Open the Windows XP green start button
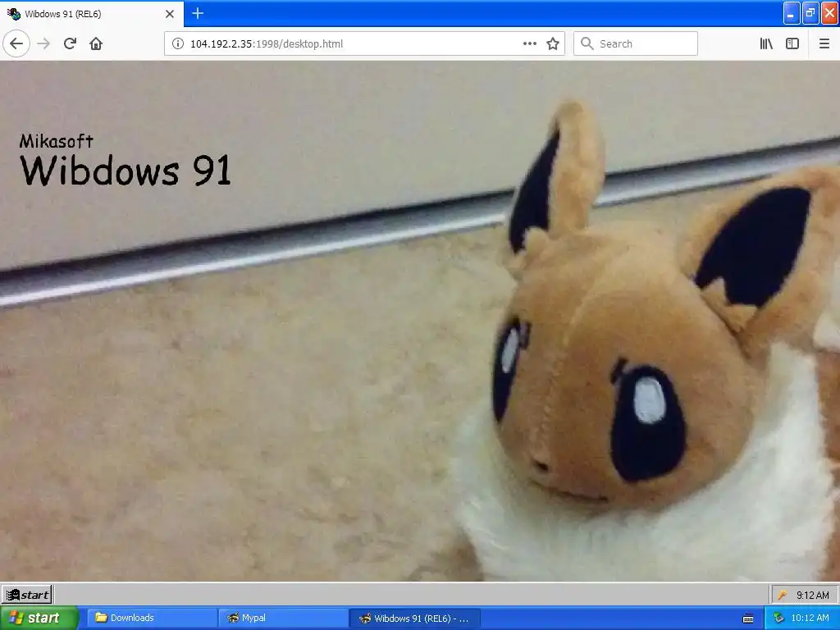Image resolution: width=840 pixels, height=630 pixels. [x=39, y=618]
